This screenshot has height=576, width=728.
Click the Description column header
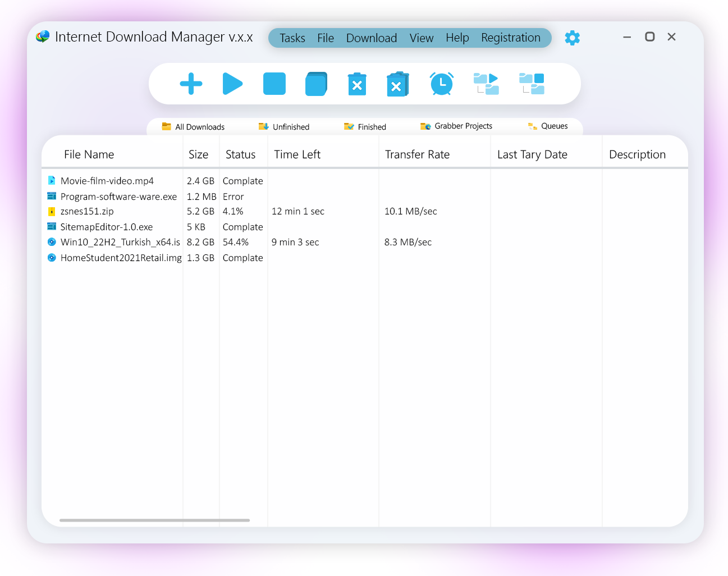coord(638,154)
